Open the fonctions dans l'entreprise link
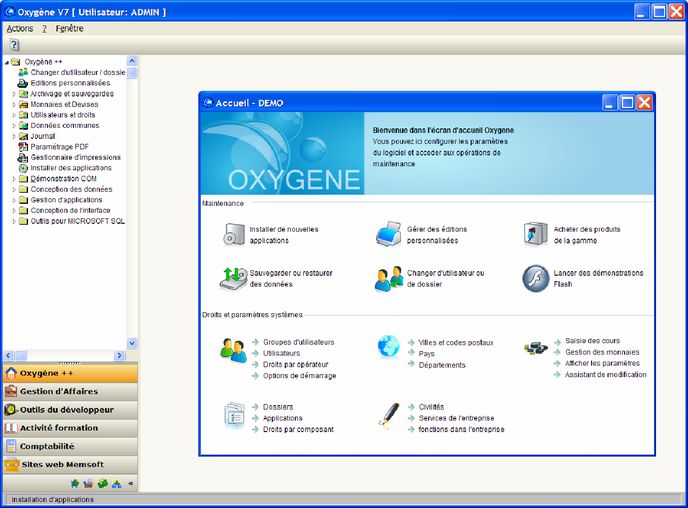 [461, 429]
